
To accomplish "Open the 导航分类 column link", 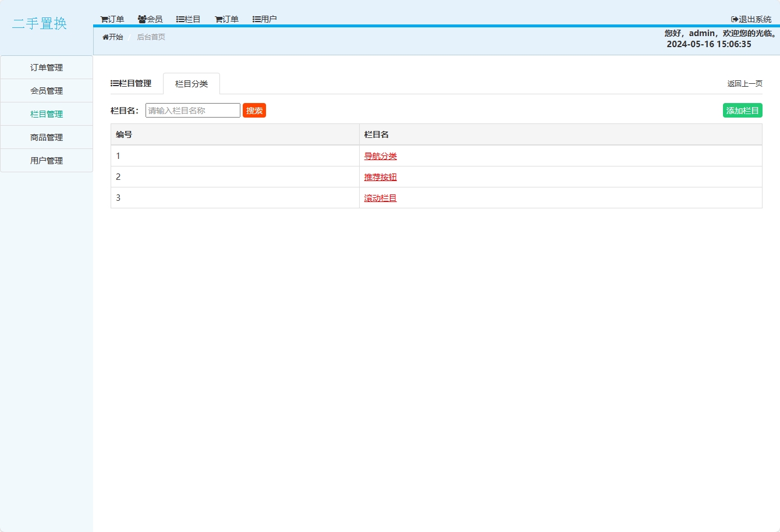I will click(x=380, y=156).
